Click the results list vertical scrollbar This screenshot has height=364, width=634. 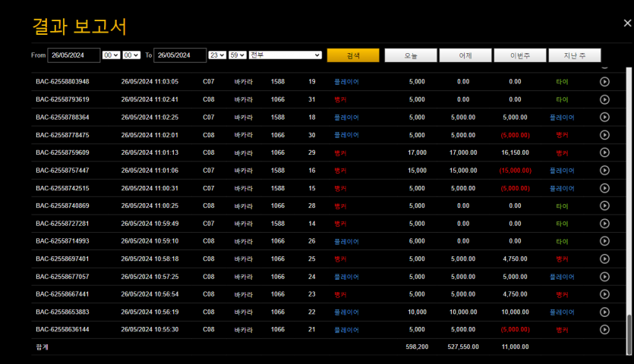tap(629, 211)
